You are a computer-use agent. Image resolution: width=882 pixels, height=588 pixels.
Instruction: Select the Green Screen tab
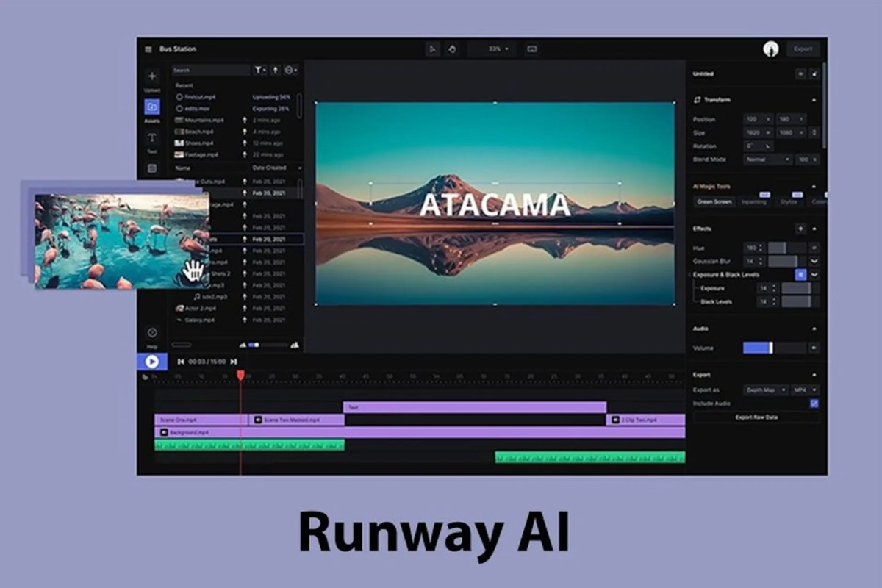coord(714,201)
